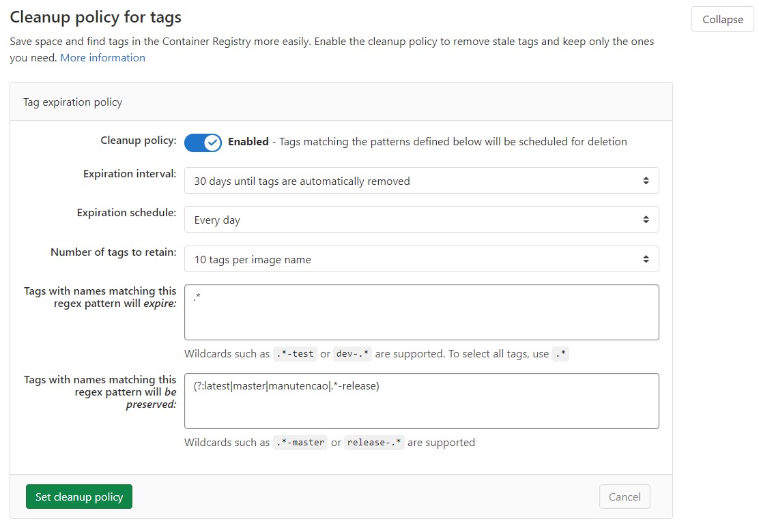This screenshot has height=532, width=759.
Task: Click the checkmark inside the Enabled toggle
Action: (x=212, y=142)
